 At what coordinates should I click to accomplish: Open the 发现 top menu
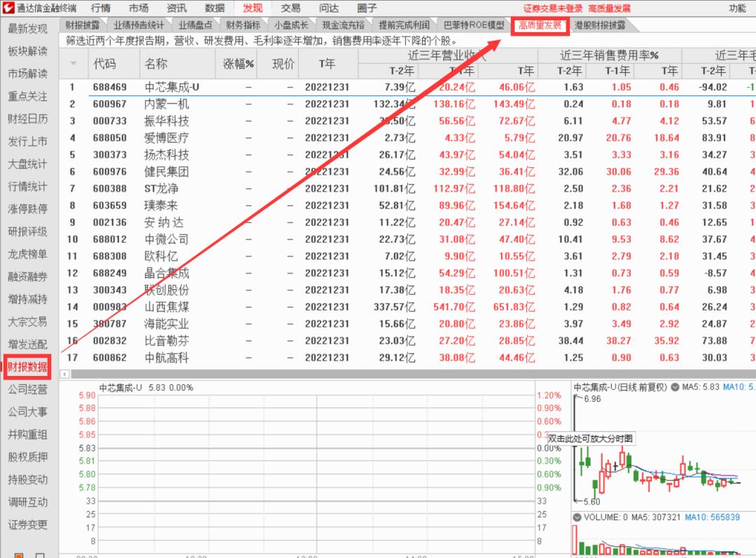tap(253, 8)
